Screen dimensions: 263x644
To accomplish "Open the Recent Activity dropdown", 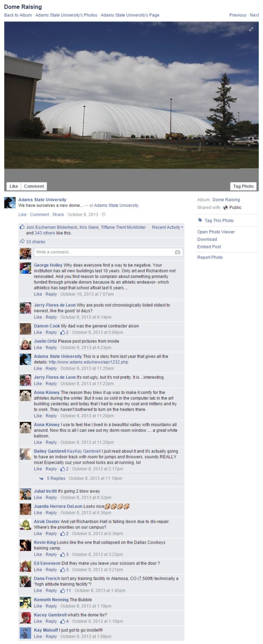I will click(167, 227).
